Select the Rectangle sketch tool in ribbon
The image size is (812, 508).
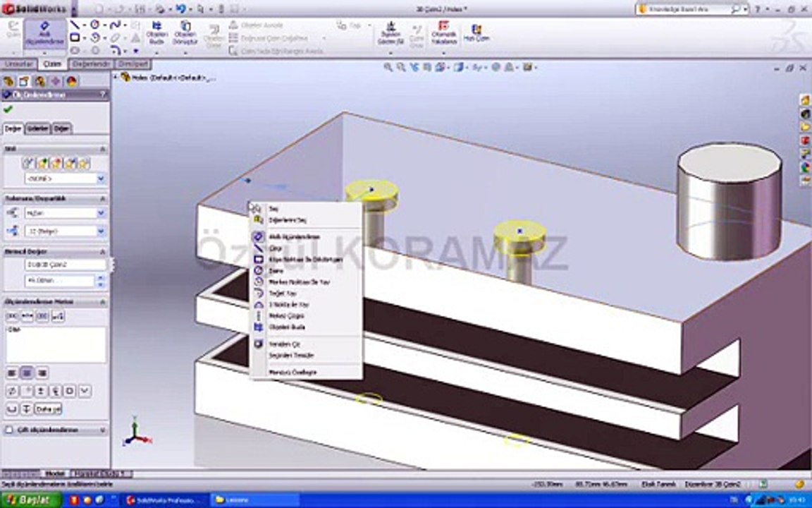click(x=75, y=37)
